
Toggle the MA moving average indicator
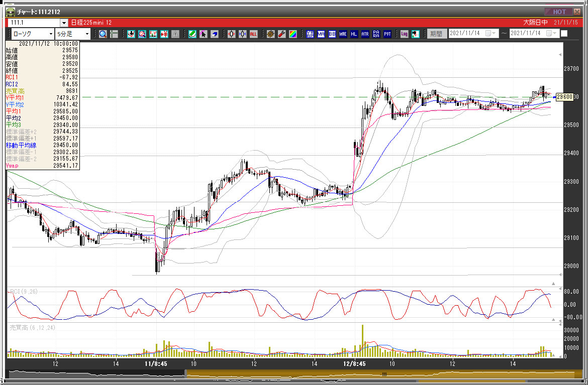click(321, 34)
